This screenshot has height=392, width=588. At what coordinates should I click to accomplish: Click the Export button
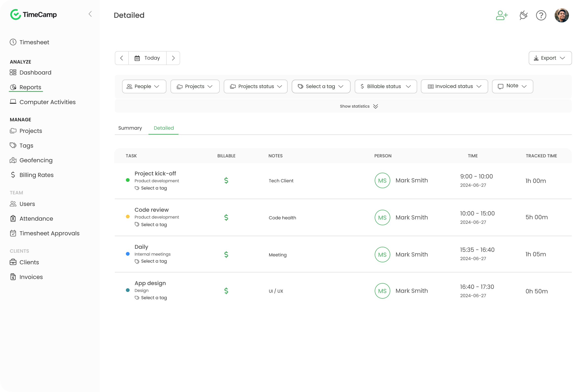550,58
